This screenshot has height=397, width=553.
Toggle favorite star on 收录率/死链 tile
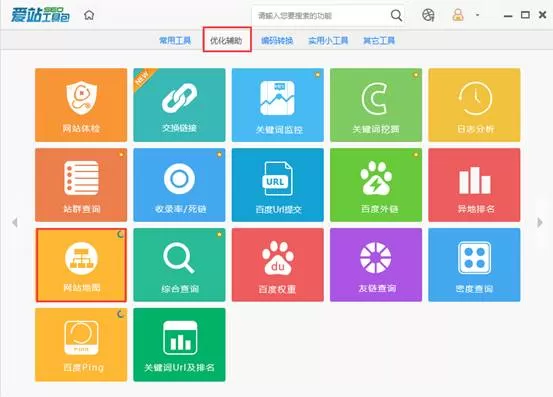[219, 155]
